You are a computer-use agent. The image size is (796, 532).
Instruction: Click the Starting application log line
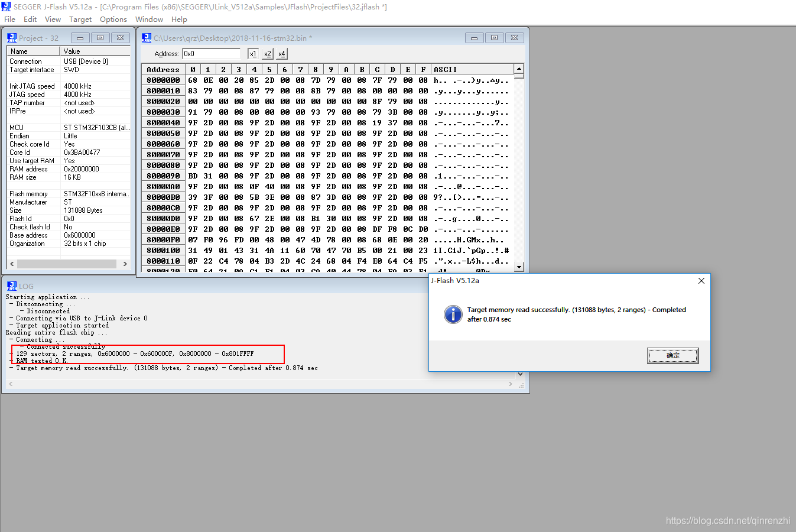coord(48,297)
